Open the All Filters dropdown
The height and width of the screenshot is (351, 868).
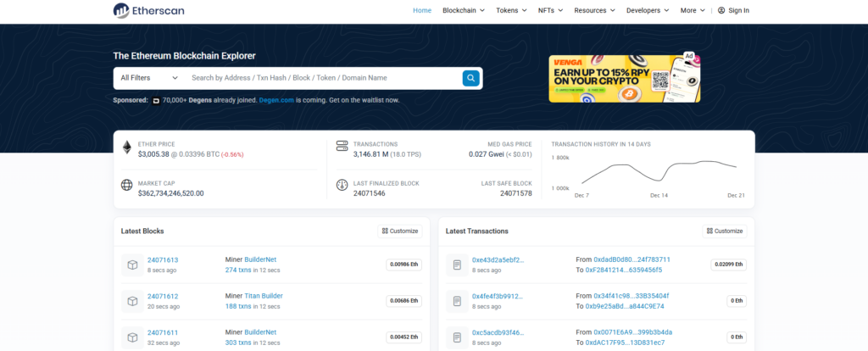click(x=149, y=78)
